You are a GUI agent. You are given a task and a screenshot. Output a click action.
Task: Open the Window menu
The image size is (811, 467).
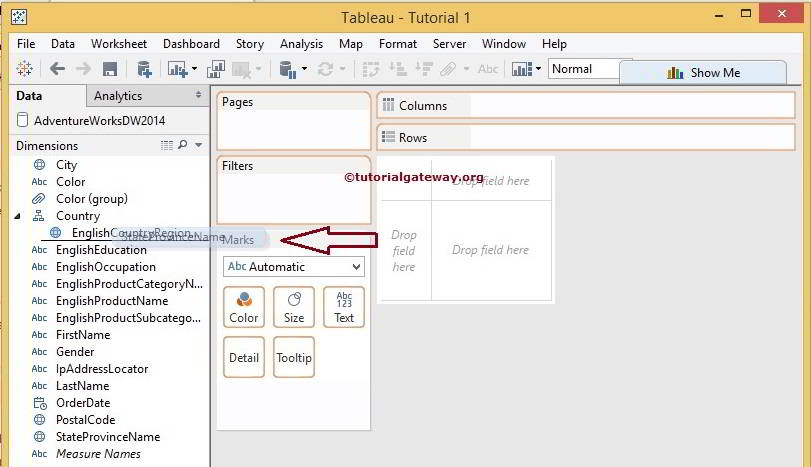(x=504, y=44)
